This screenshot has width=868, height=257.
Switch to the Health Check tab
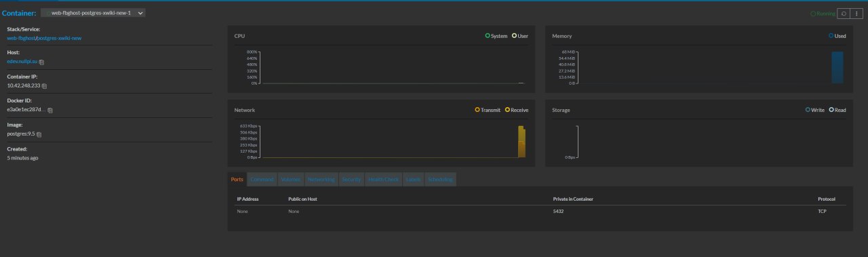pos(384,180)
